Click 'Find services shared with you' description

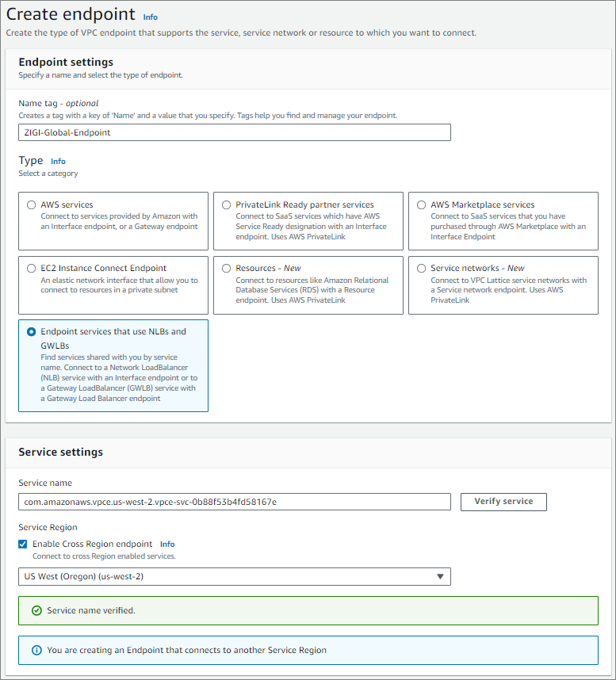coord(119,378)
